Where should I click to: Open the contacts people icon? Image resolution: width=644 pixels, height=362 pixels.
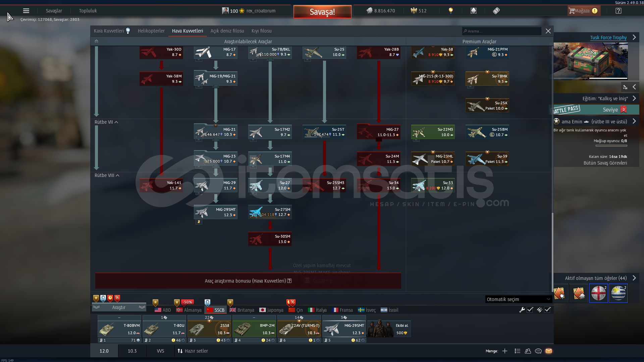[528, 351]
